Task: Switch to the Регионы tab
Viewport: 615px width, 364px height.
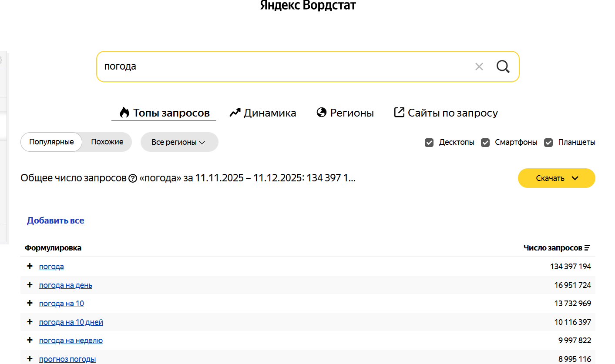Action: point(345,113)
